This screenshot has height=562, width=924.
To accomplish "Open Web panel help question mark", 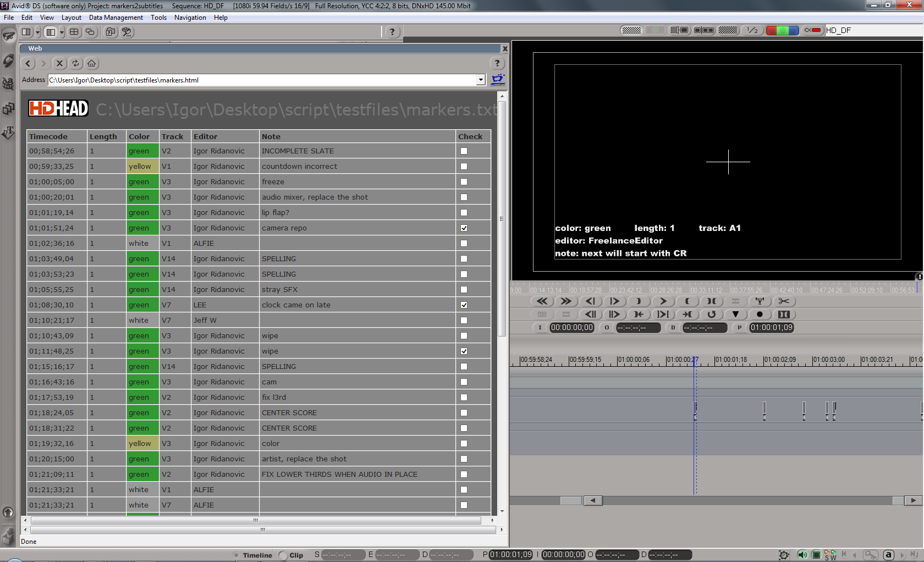I will 497,63.
